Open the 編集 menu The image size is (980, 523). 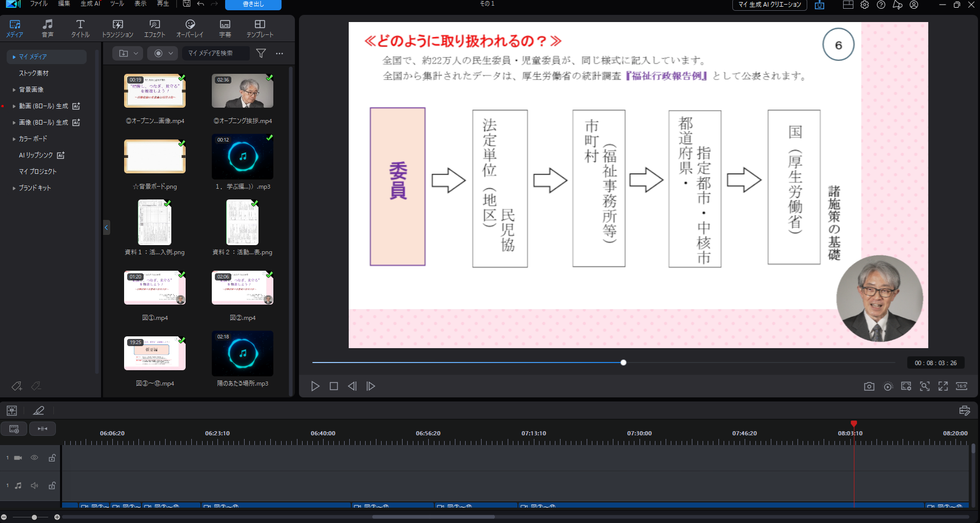tap(64, 4)
